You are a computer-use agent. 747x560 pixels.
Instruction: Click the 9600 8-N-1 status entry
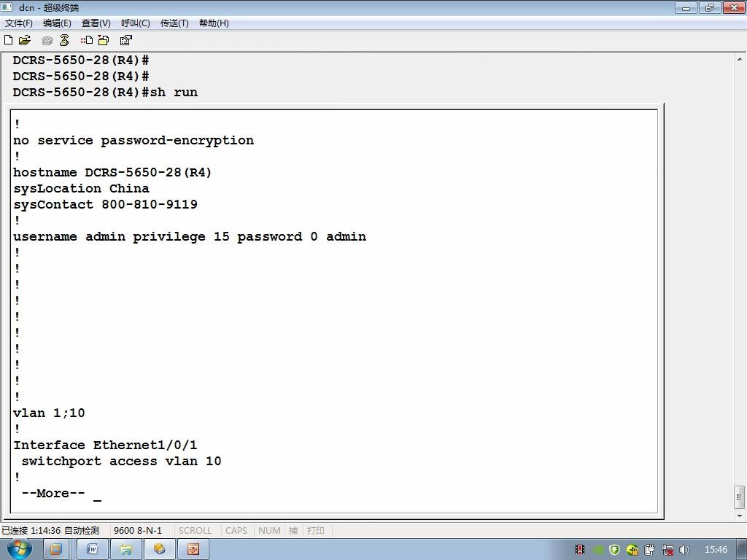(138, 530)
